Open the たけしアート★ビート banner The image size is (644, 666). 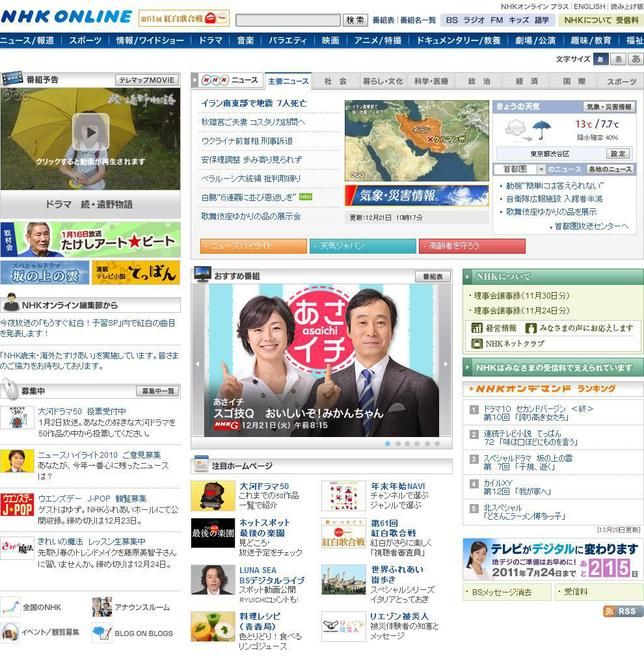click(x=90, y=240)
